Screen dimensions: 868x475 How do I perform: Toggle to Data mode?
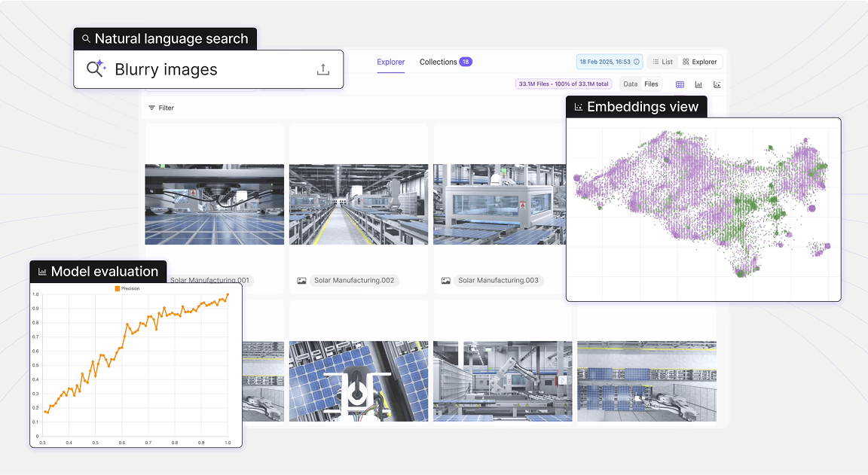631,84
